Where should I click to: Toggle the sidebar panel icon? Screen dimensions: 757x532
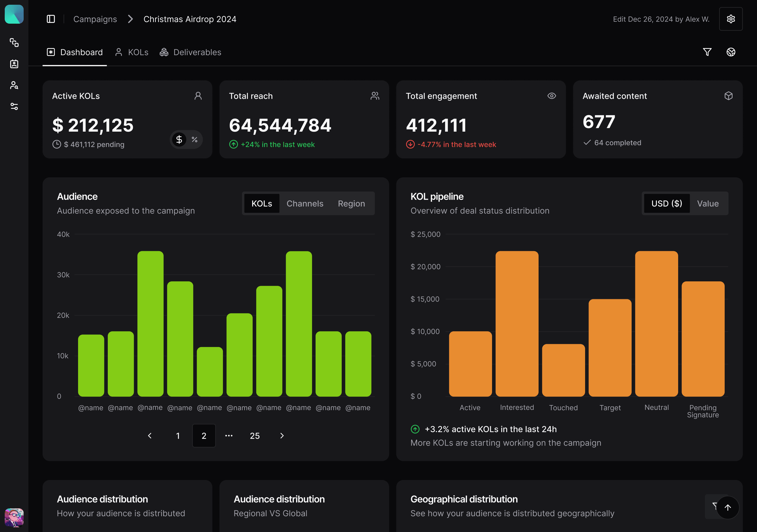point(51,19)
